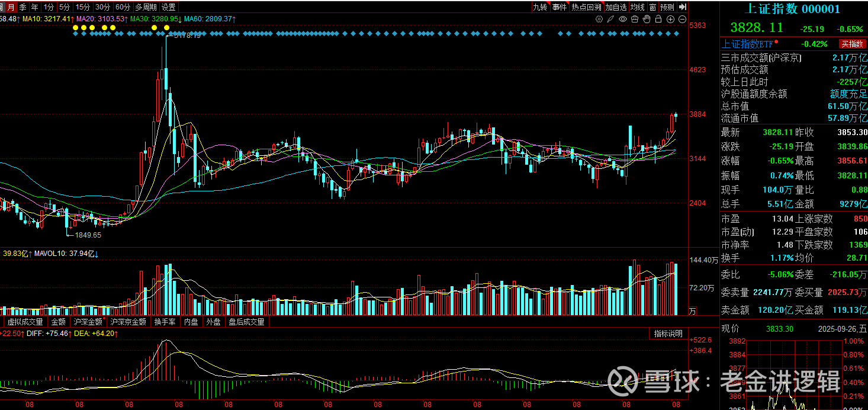Zoom in chart with plus icon
This screenshot has height=410, width=868.
pyautogui.click(x=670, y=19)
